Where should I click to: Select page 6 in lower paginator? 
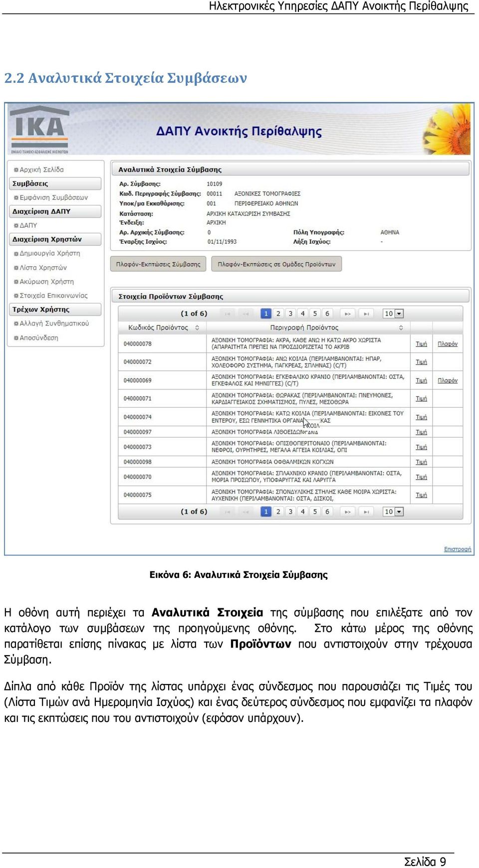pos(327,512)
